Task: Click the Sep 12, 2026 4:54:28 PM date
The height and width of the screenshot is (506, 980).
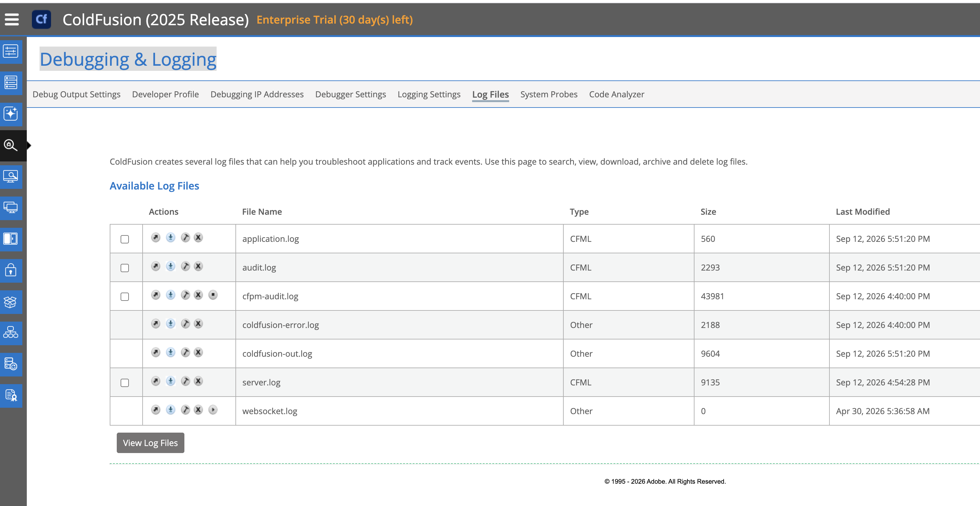Action: click(883, 382)
